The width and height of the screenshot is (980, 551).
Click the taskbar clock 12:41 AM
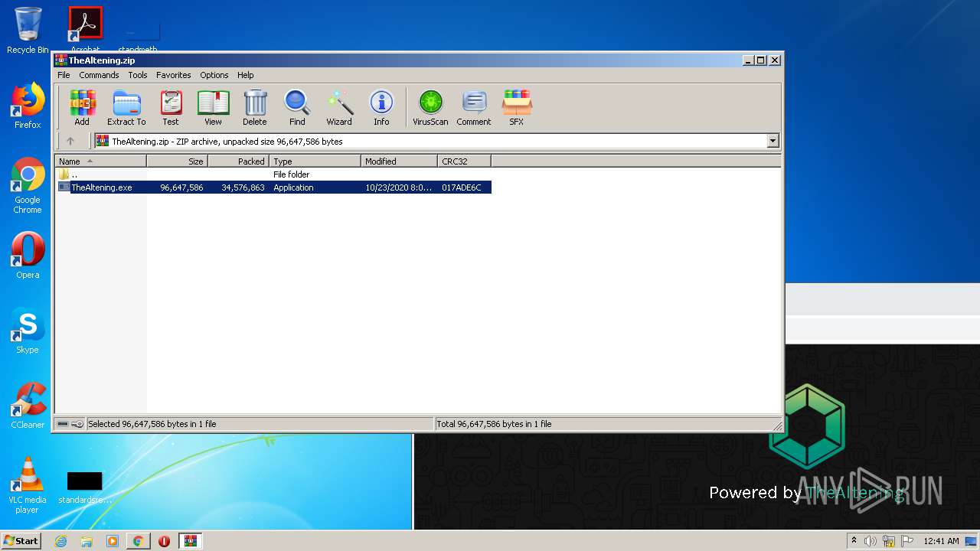coord(941,541)
